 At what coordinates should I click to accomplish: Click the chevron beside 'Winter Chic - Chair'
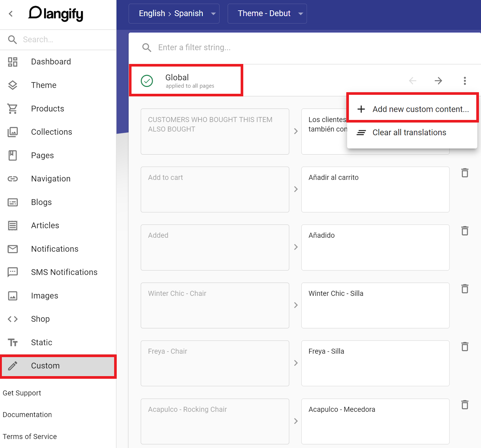click(296, 305)
